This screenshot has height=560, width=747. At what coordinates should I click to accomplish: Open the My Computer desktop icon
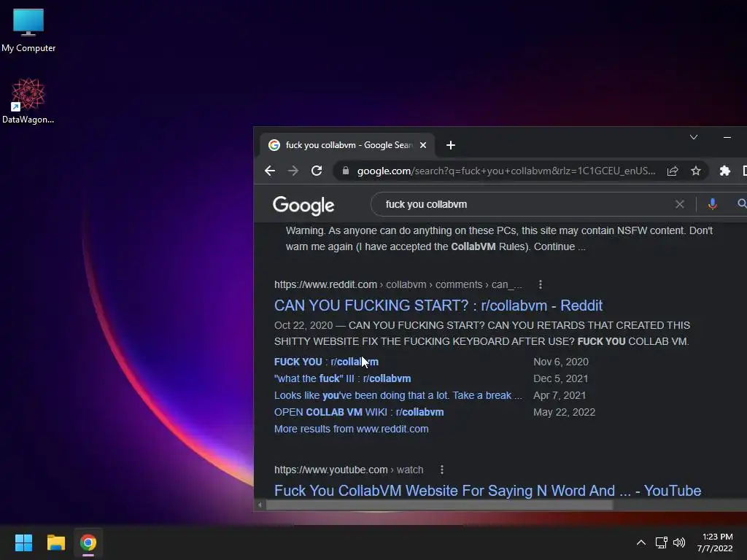pos(28,30)
